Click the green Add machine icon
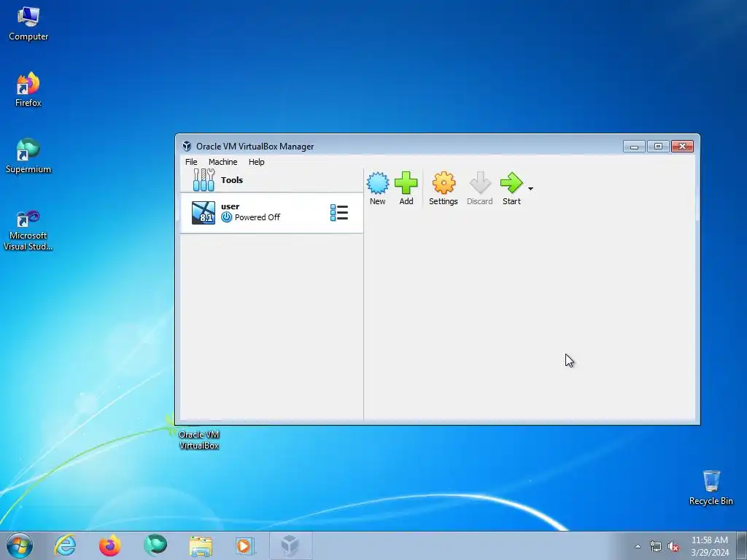The height and width of the screenshot is (560, 747). pos(406,183)
